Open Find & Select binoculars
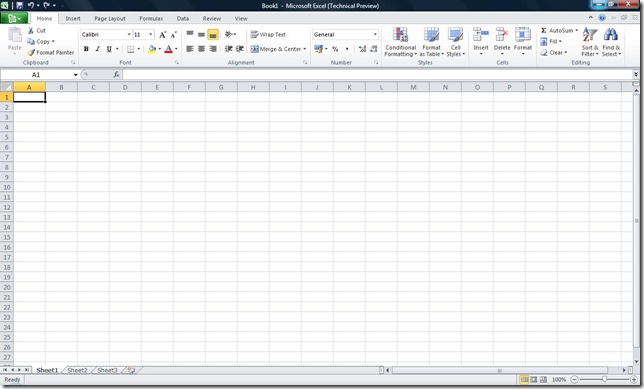The width and height of the screenshot is (644, 389). tap(611, 42)
